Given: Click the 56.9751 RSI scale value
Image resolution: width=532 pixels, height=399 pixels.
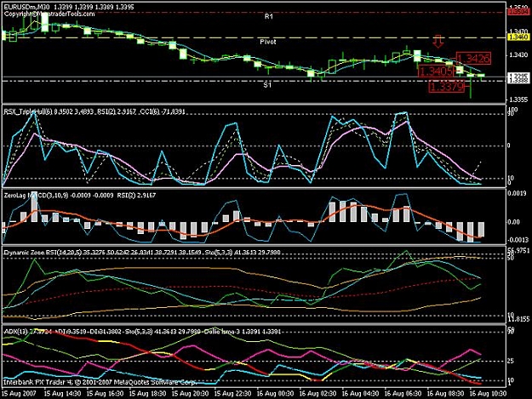Looking at the screenshot, I should coord(518,250).
